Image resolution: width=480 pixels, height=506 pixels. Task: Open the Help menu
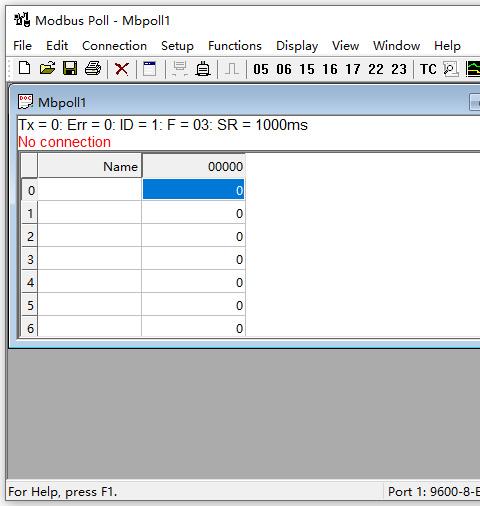447,46
